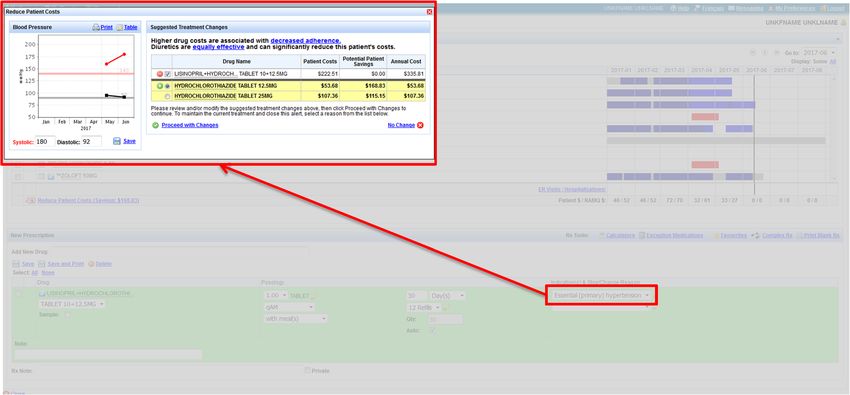Click the red No Change X icon
Image resolution: width=850 pixels, height=395 pixels.
[420, 125]
